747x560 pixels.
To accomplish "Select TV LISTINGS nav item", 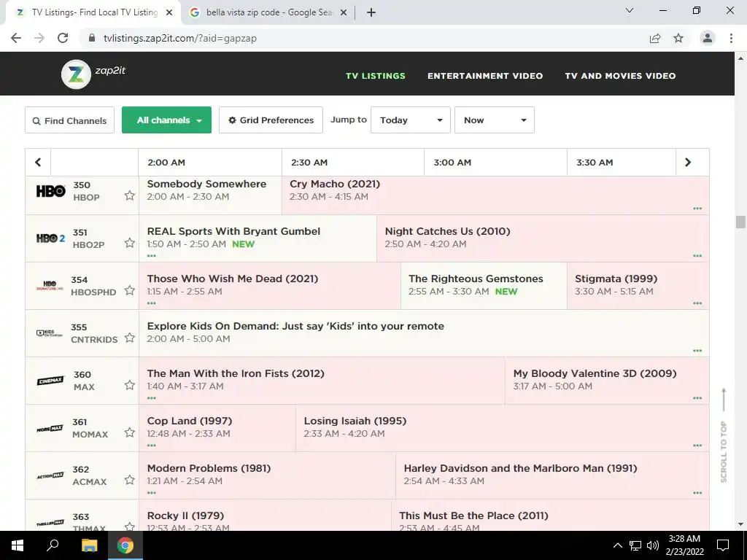I will [376, 76].
